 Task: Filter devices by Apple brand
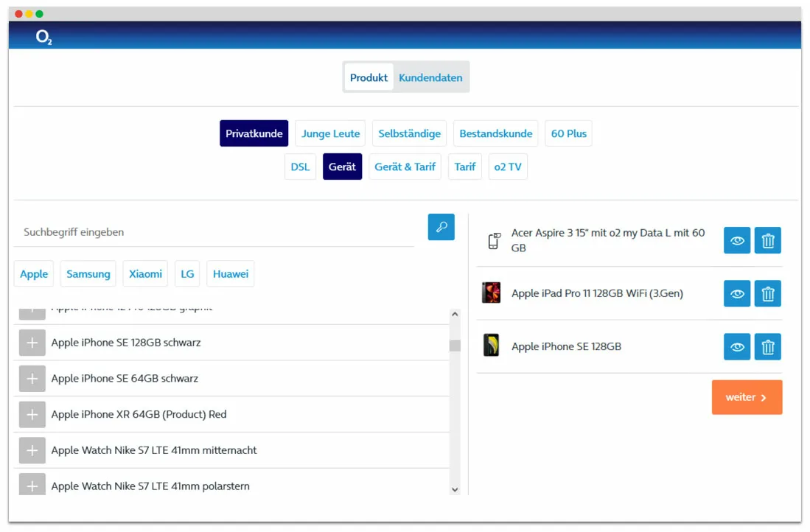click(34, 274)
